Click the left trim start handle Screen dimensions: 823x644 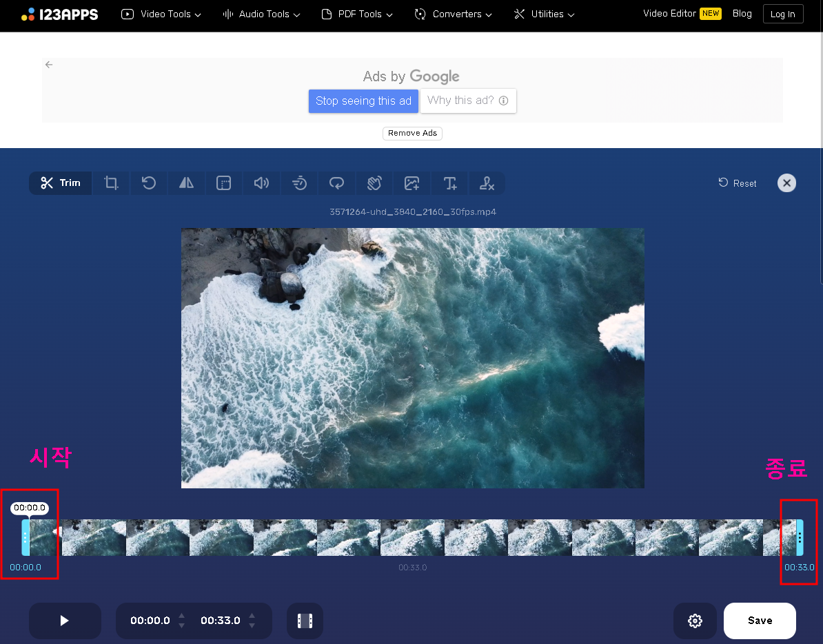pos(26,537)
